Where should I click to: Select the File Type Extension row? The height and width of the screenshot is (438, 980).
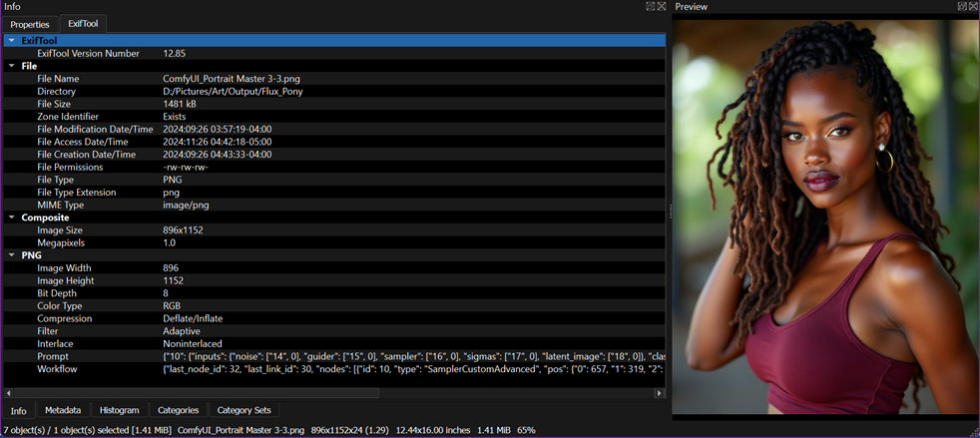coord(334,193)
